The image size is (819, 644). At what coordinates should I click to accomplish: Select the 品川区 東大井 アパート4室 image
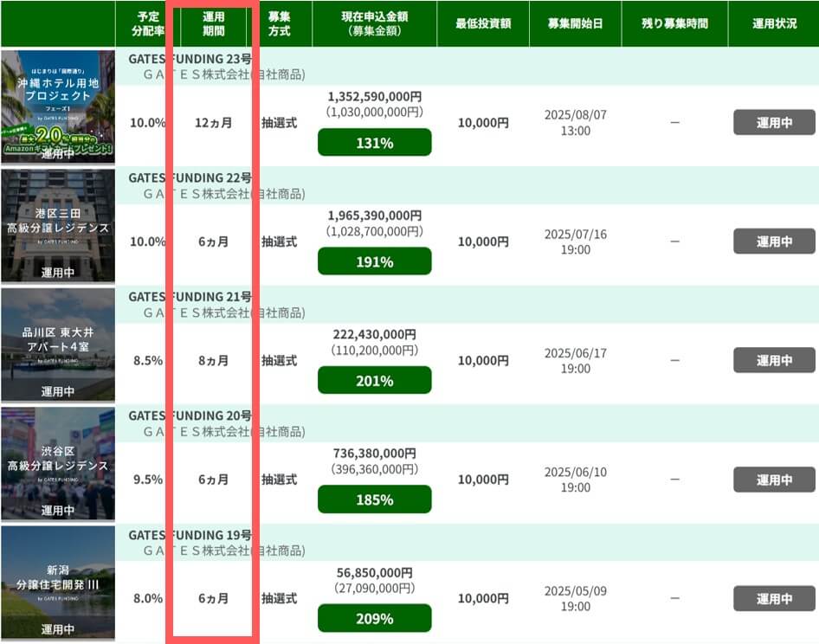(58, 345)
